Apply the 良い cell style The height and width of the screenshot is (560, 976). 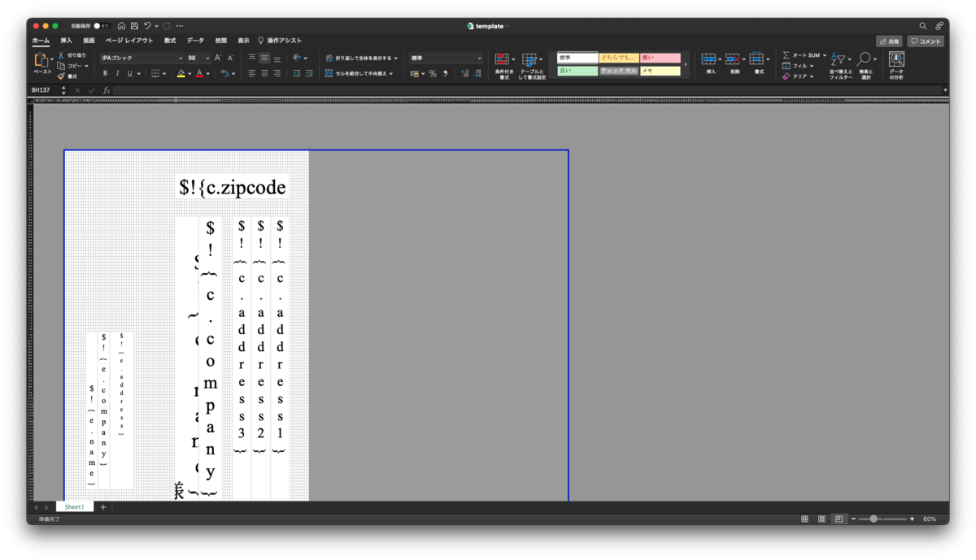pyautogui.click(x=577, y=71)
